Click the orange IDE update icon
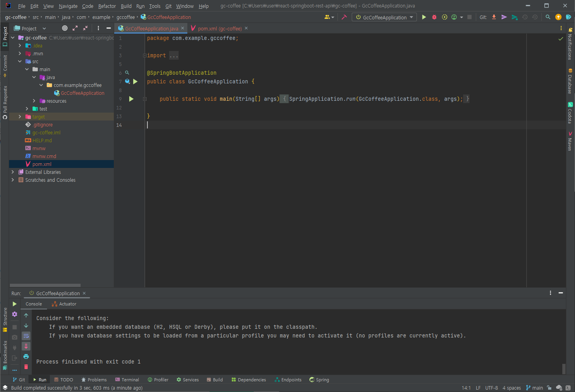Screen dimensions: 575x392 558,17
